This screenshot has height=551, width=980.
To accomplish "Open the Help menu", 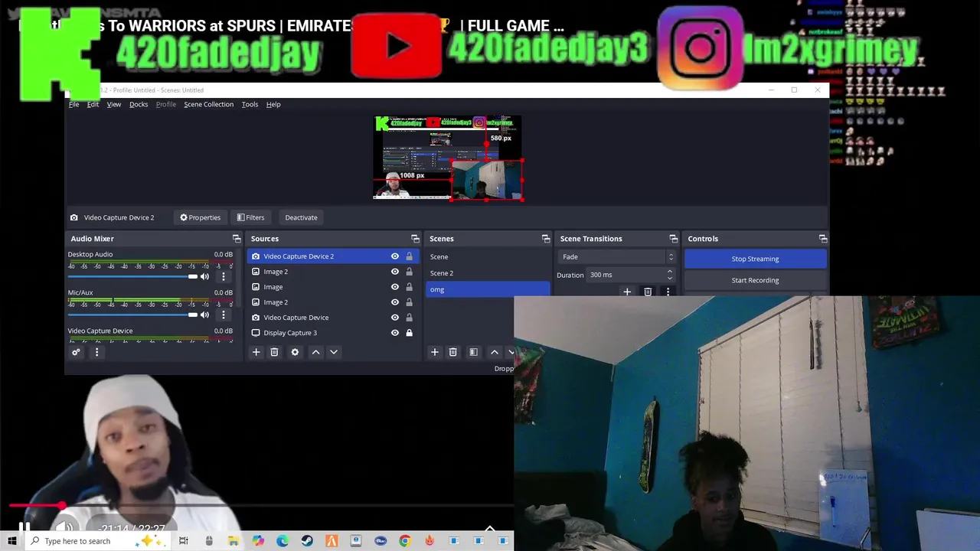I will (273, 104).
